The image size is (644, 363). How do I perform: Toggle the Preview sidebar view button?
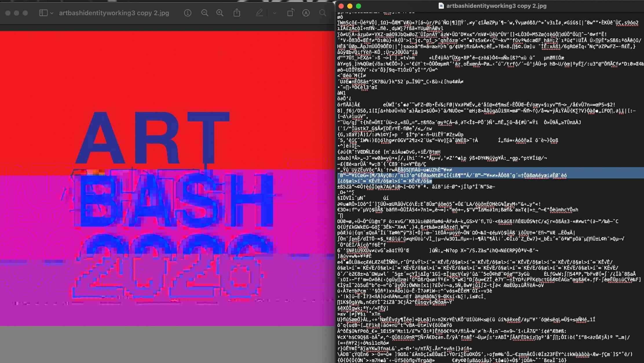(x=43, y=13)
